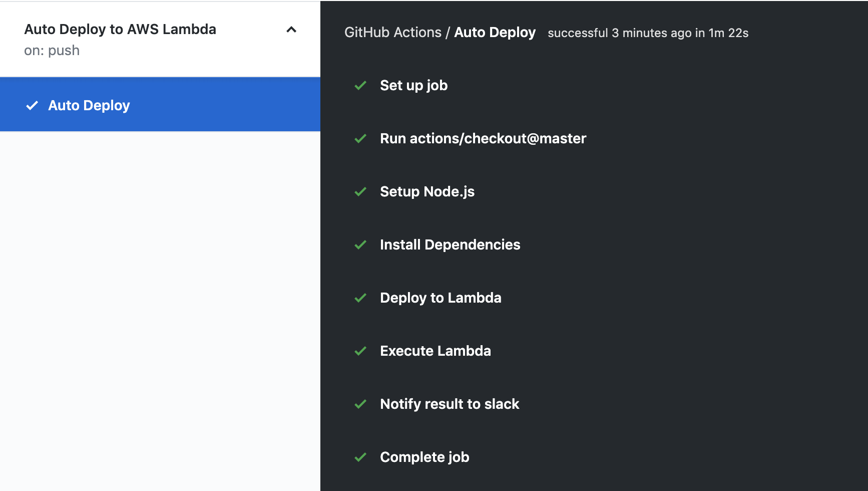Image resolution: width=868 pixels, height=491 pixels.
Task: Click the status checkmark beside Execute Lambda
Action: pos(360,351)
